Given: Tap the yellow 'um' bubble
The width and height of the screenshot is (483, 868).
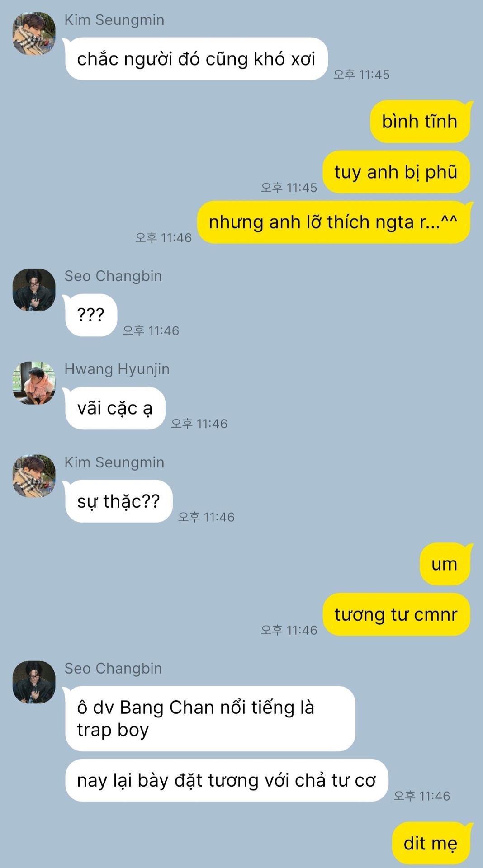Looking at the screenshot, I should click(x=445, y=564).
